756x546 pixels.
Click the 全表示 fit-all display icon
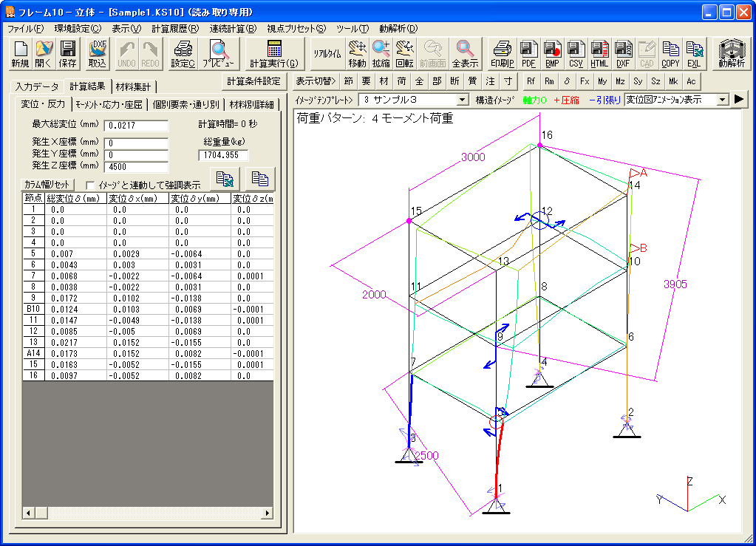[466, 52]
